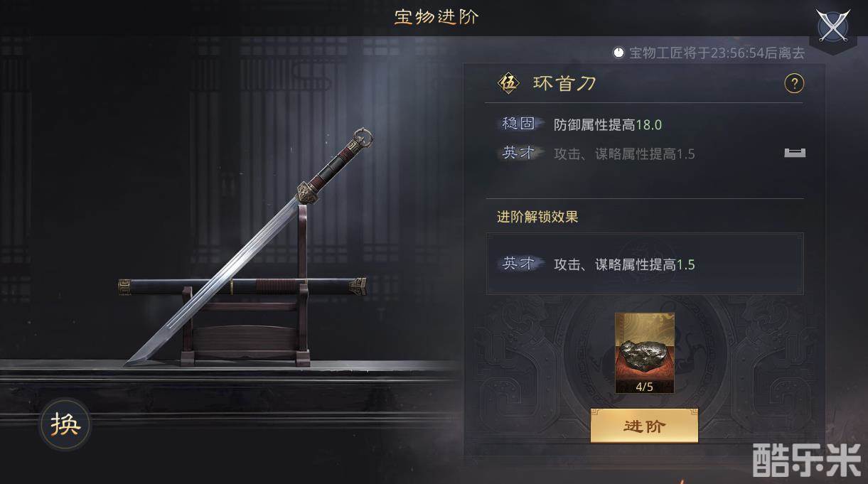Tap the 4/5 material count label
The height and width of the screenshot is (484, 868).
[644, 387]
